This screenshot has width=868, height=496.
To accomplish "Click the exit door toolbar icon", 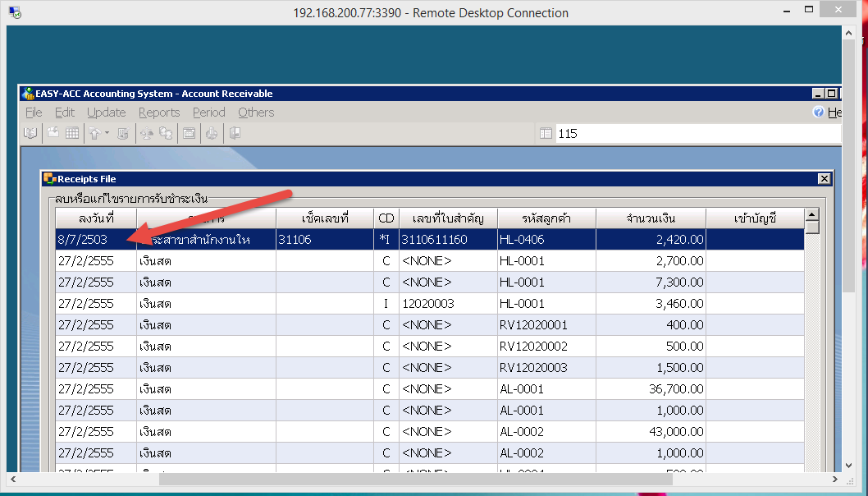I will click(235, 133).
